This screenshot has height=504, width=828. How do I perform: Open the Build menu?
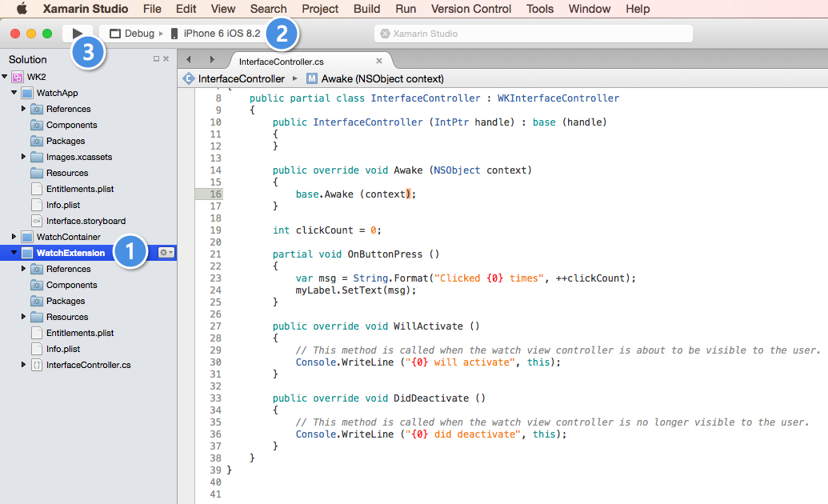[x=366, y=9]
